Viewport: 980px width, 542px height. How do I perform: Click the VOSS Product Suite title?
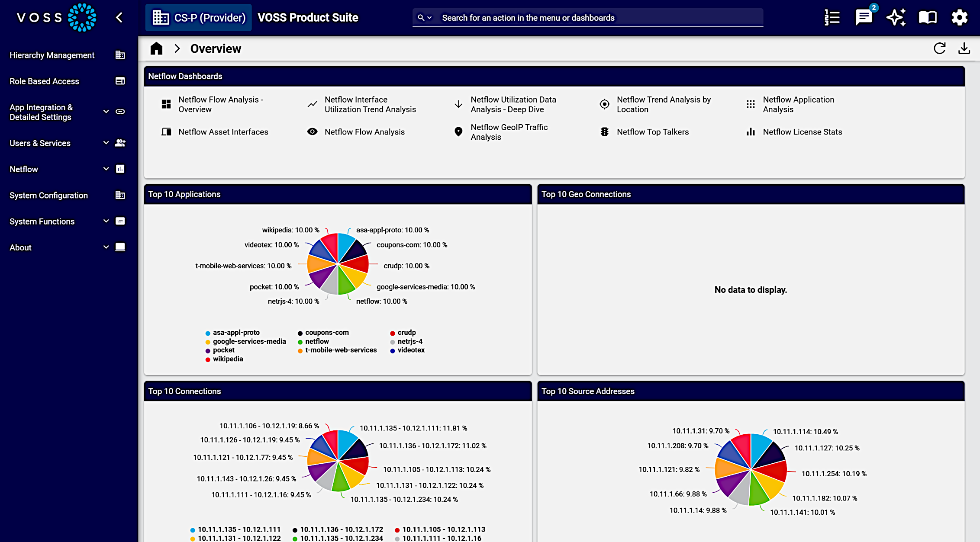coord(308,18)
